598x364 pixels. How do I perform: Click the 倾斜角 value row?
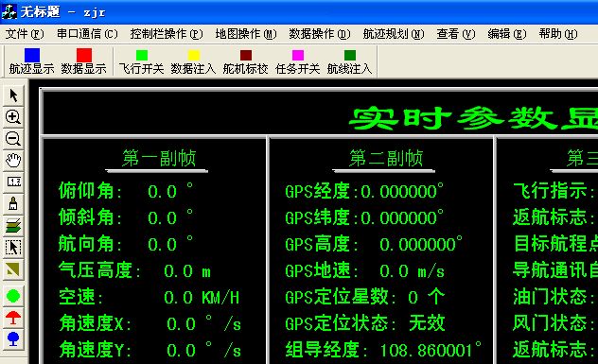(x=126, y=217)
